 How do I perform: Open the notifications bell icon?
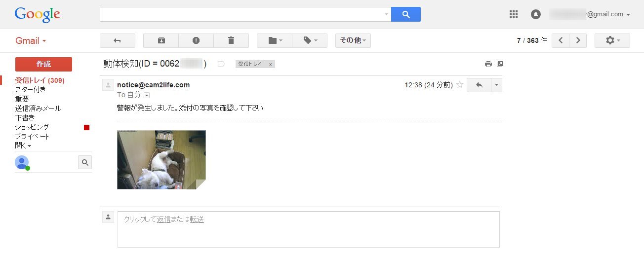536,14
